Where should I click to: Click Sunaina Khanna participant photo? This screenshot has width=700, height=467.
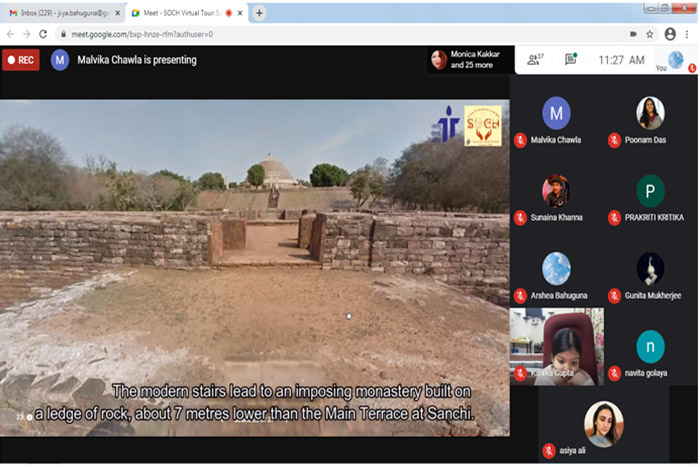(556, 191)
